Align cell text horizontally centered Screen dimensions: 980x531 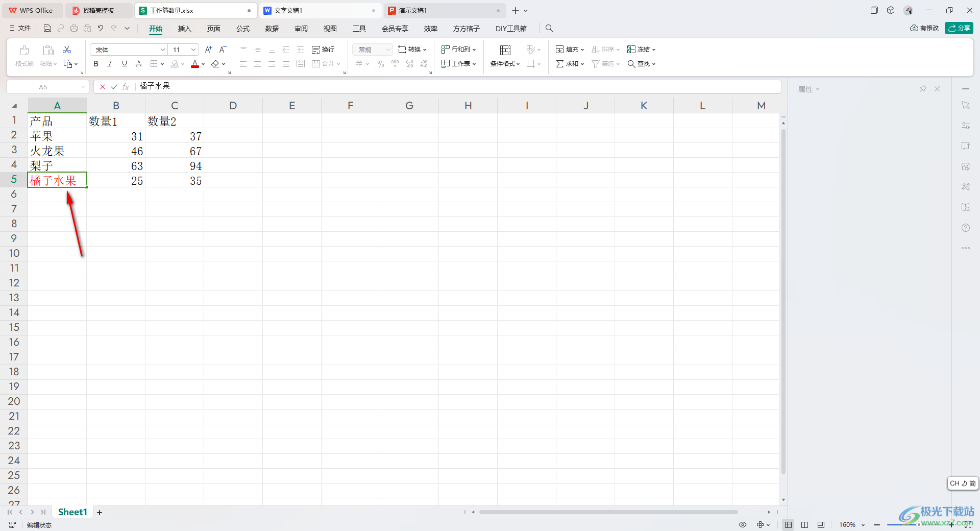point(258,64)
